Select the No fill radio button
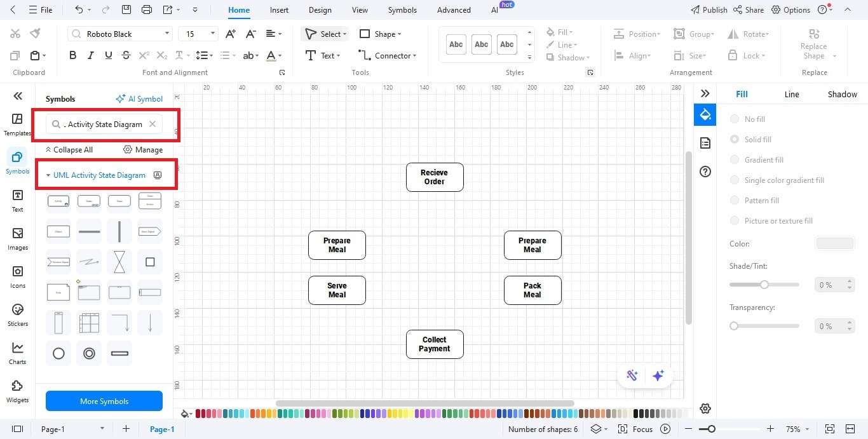Image resolution: width=868 pixels, height=439 pixels. click(x=735, y=119)
